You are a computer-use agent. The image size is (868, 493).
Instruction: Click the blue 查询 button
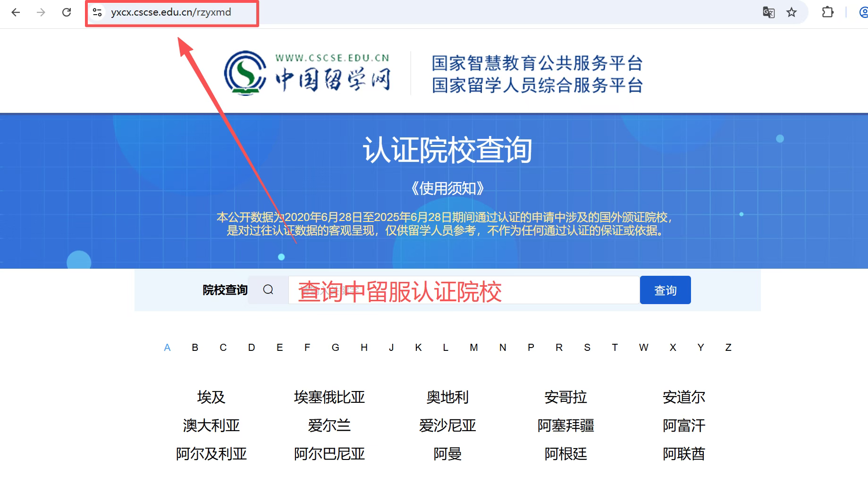click(665, 290)
